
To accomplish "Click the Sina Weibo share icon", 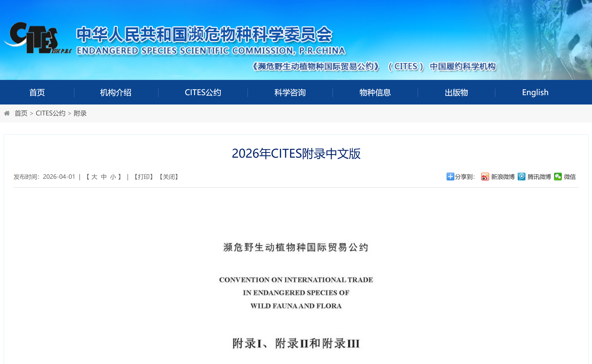I will [485, 177].
